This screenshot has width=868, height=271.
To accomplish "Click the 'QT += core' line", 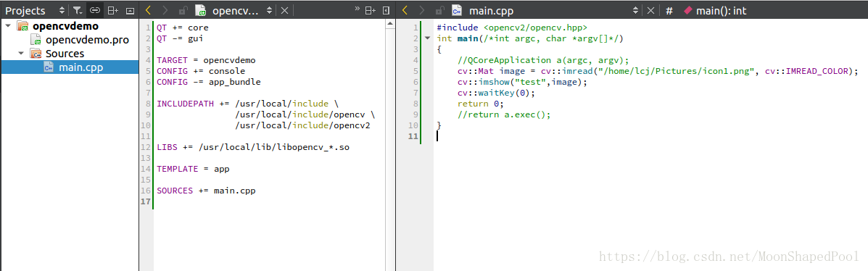I will point(182,28).
